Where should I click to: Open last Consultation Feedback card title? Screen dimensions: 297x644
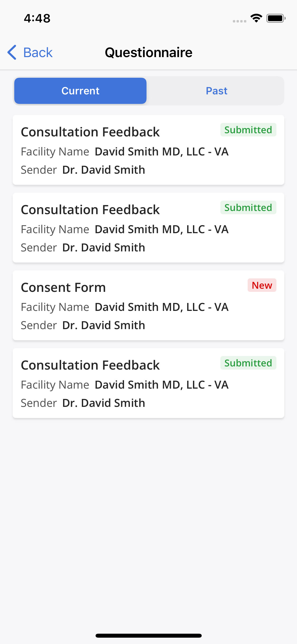pos(90,365)
